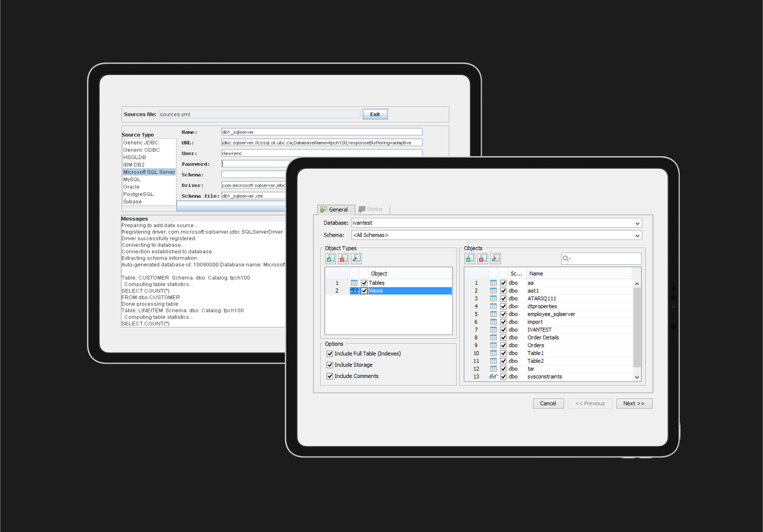Click invert selection icon in Object Types
This screenshot has height=532, width=763.
(356, 259)
